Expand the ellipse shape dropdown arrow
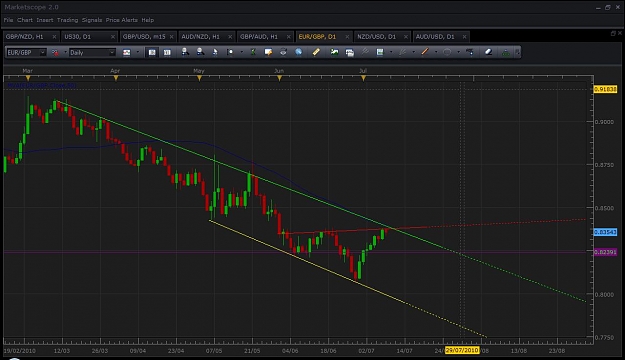Screen dimensions: 625x360 point(458,52)
